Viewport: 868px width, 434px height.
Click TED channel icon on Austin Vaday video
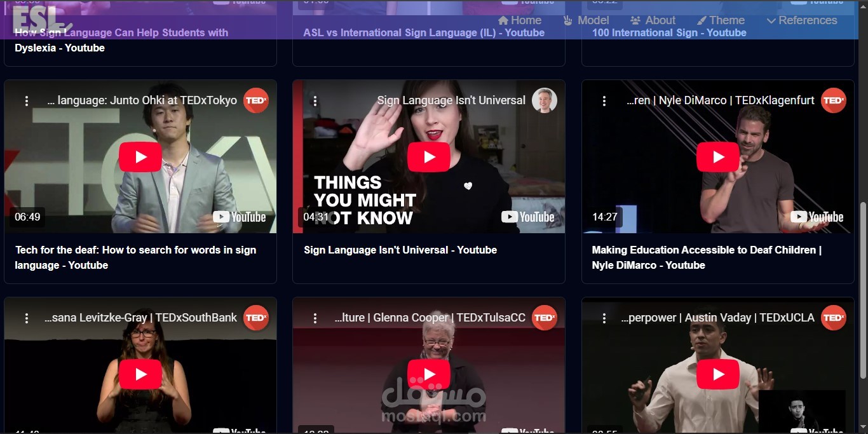[834, 318]
